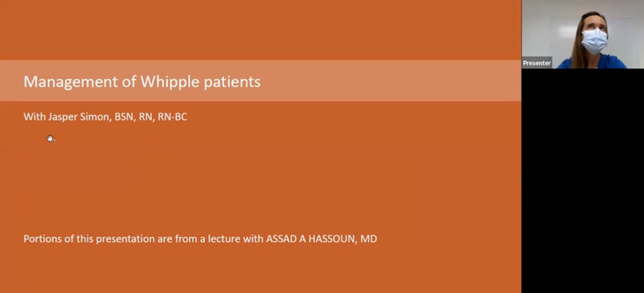Click the word "patients" in the title
The width and height of the screenshot is (644, 293).
point(232,81)
